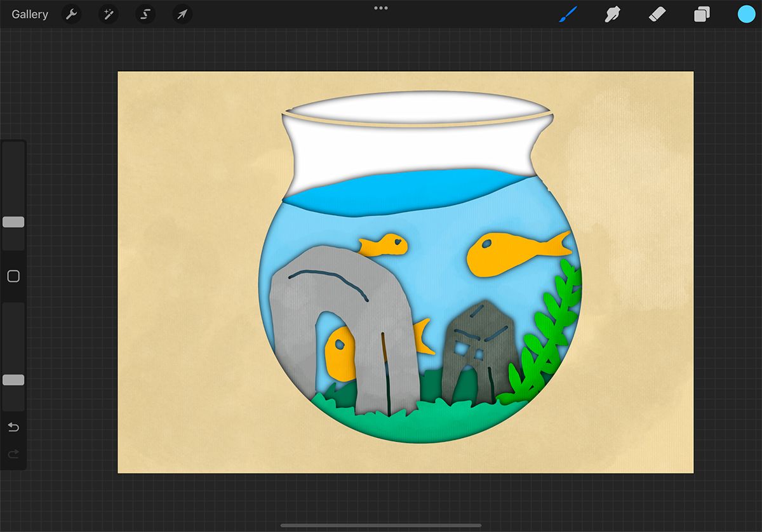Viewport: 762px width, 532px height.
Task: Open canvas options via three-dot menu
Action: (380, 8)
